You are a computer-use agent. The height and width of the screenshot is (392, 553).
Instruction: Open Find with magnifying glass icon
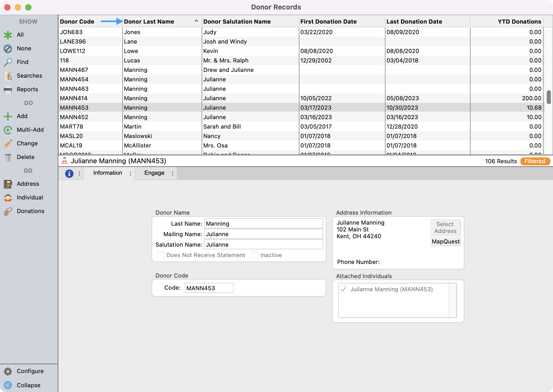(8, 62)
